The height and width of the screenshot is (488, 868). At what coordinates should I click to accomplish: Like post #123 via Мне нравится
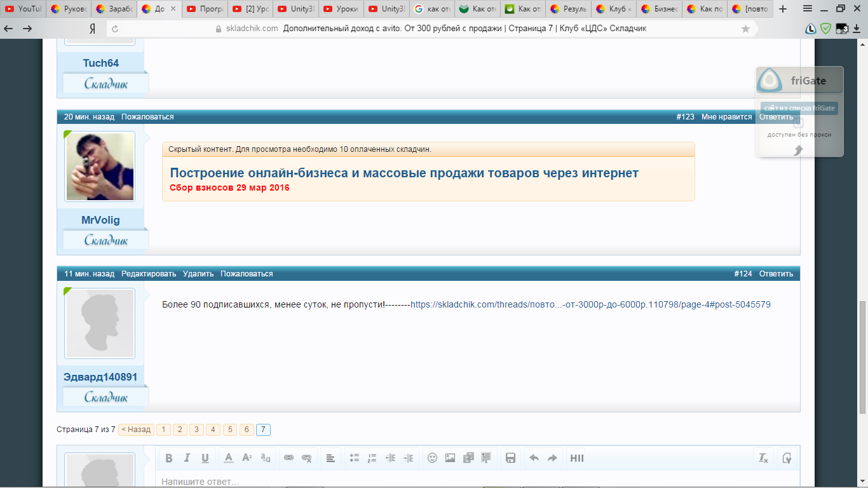726,117
